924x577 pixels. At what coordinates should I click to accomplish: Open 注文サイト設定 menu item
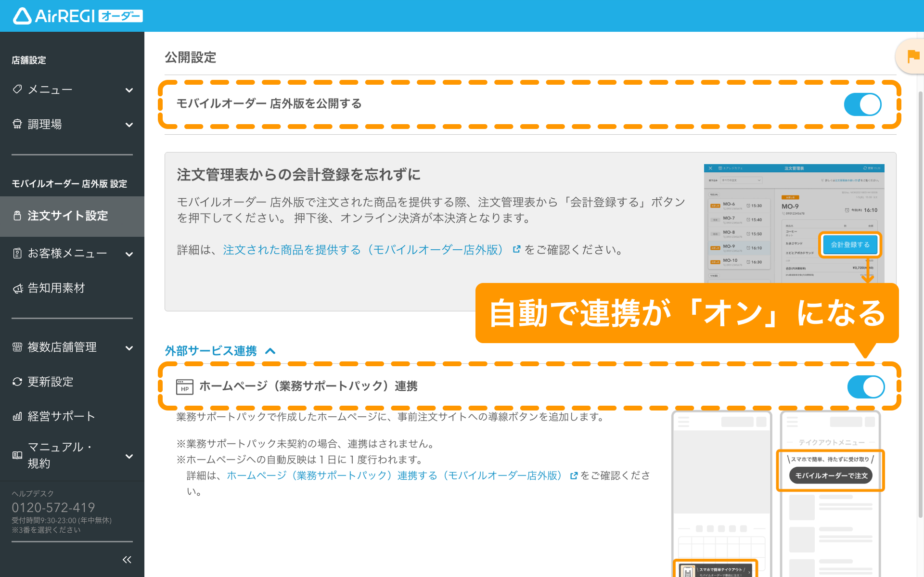point(72,216)
